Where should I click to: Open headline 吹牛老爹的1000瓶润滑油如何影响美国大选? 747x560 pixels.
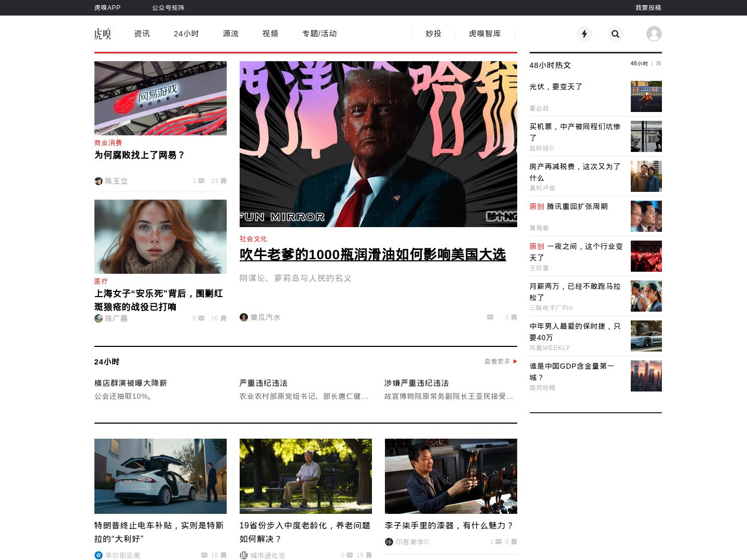coord(372,255)
